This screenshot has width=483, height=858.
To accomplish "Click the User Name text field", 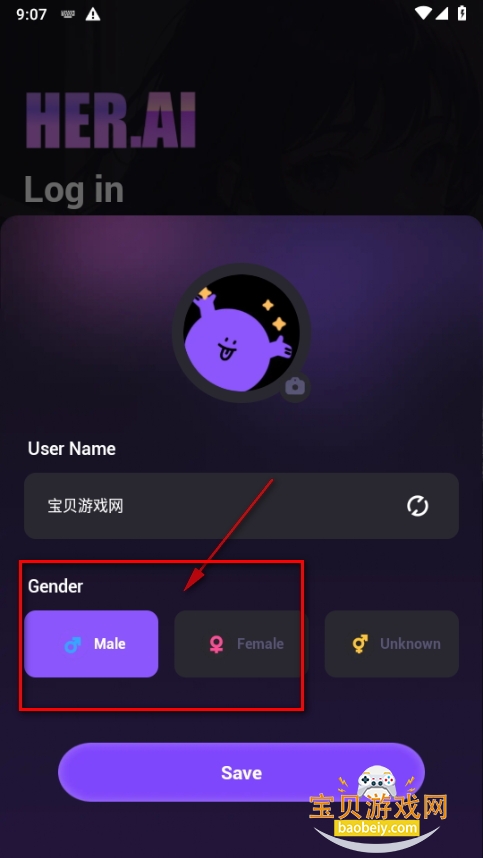I will coord(241,506).
